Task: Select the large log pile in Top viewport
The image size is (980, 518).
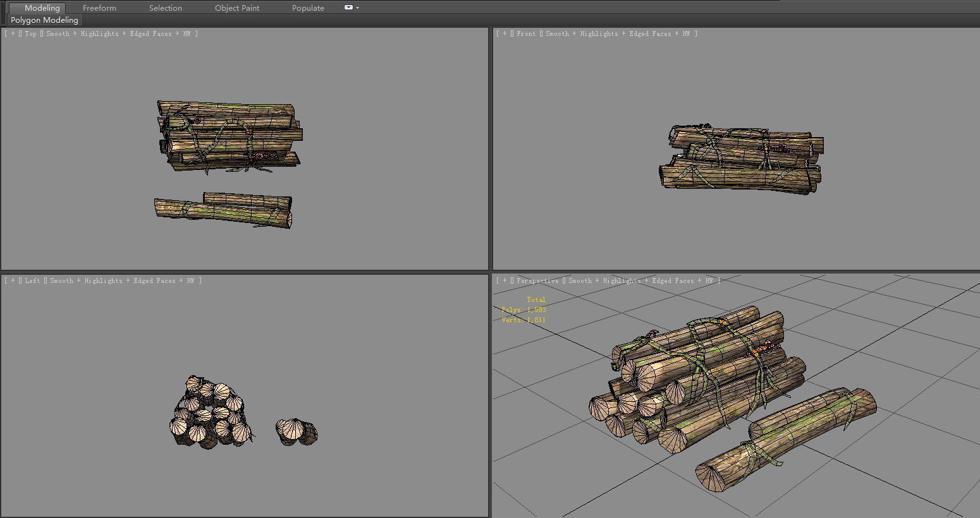Action: (x=229, y=136)
